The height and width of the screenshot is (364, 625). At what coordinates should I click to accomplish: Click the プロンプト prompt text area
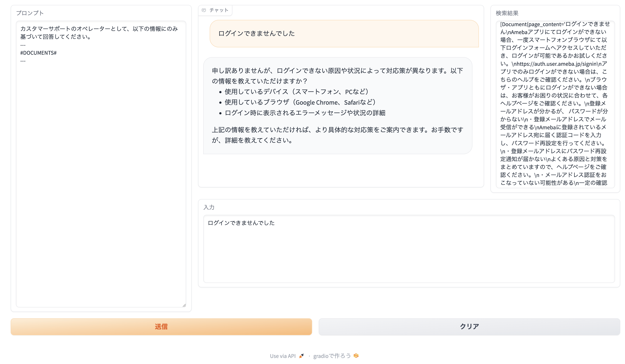pos(101,164)
